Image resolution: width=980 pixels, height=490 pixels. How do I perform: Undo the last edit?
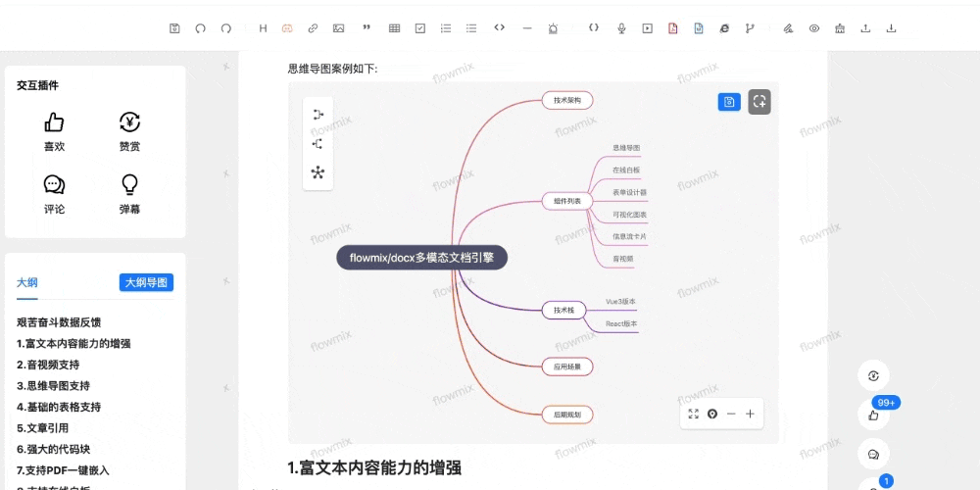[201, 28]
